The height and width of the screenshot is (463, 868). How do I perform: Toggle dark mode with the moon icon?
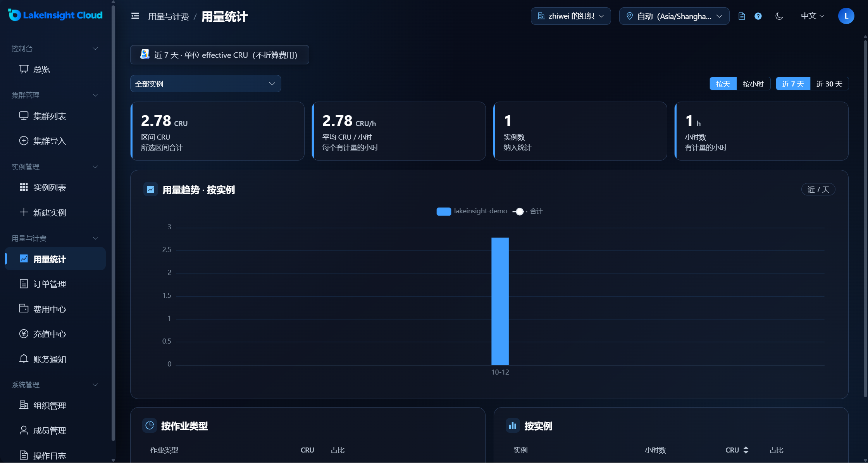tap(779, 16)
